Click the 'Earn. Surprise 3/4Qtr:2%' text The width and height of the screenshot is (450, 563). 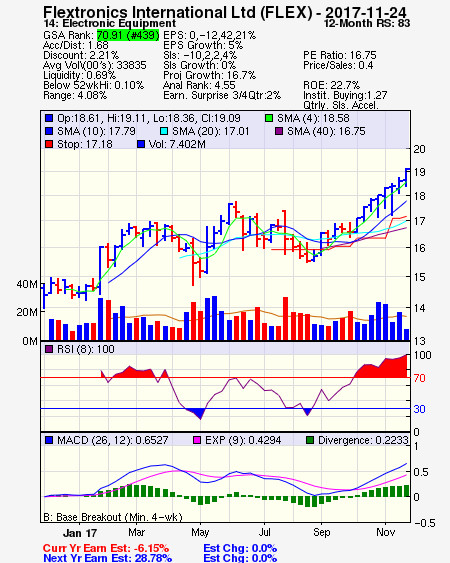click(x=222, y=96)
